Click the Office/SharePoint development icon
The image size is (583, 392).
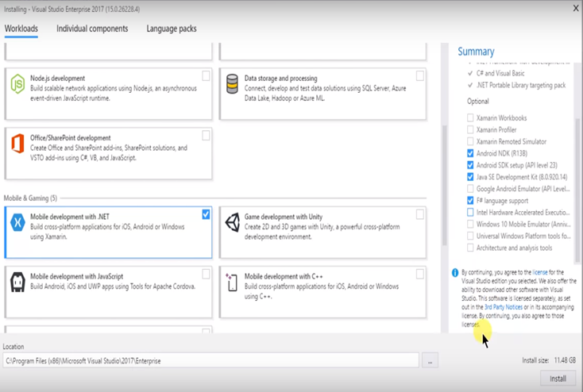17,144
